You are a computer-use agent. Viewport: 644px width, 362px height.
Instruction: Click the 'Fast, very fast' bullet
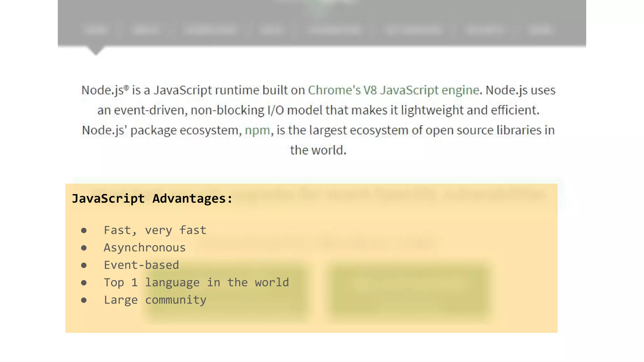pos(155,230)
